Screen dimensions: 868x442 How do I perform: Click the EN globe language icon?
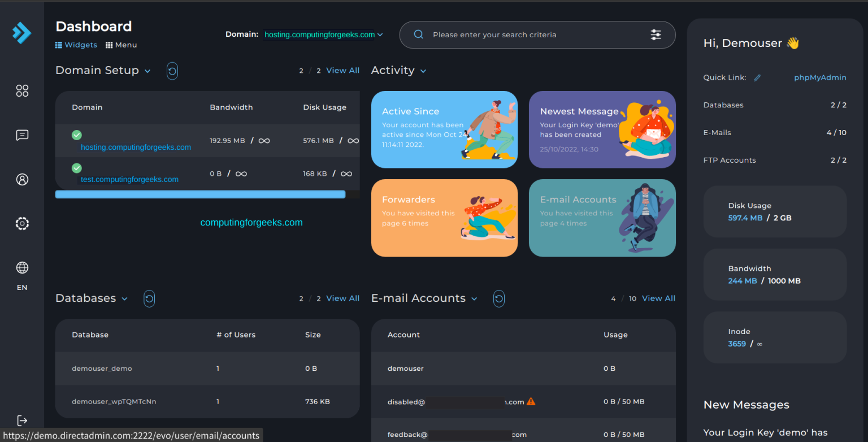[x=22, y=267]
